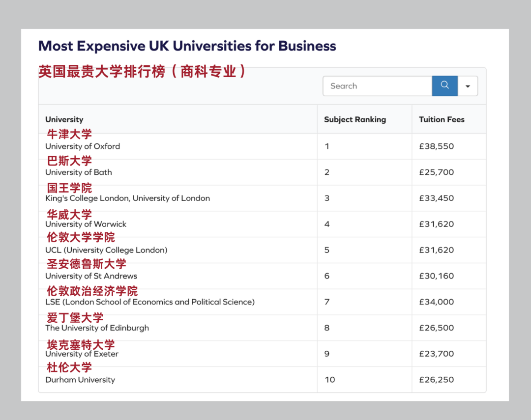
Task: Click the Most Expensive UK Universities heading
Action: tap(187, 46)
